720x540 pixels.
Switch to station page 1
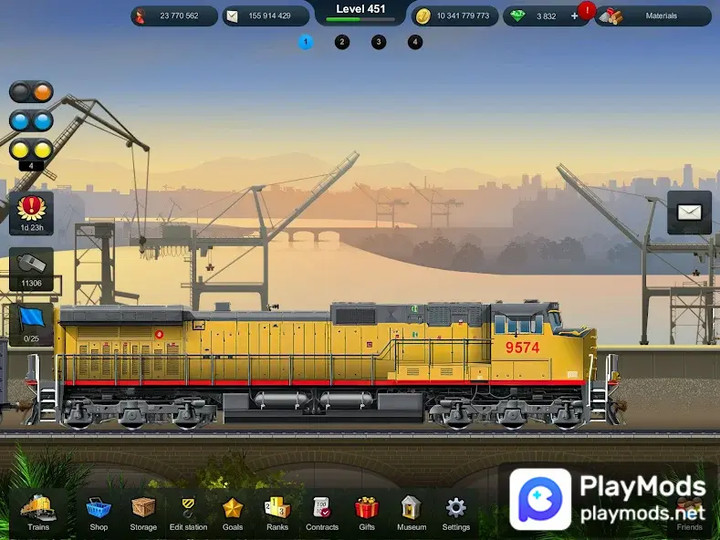point(305,42)
